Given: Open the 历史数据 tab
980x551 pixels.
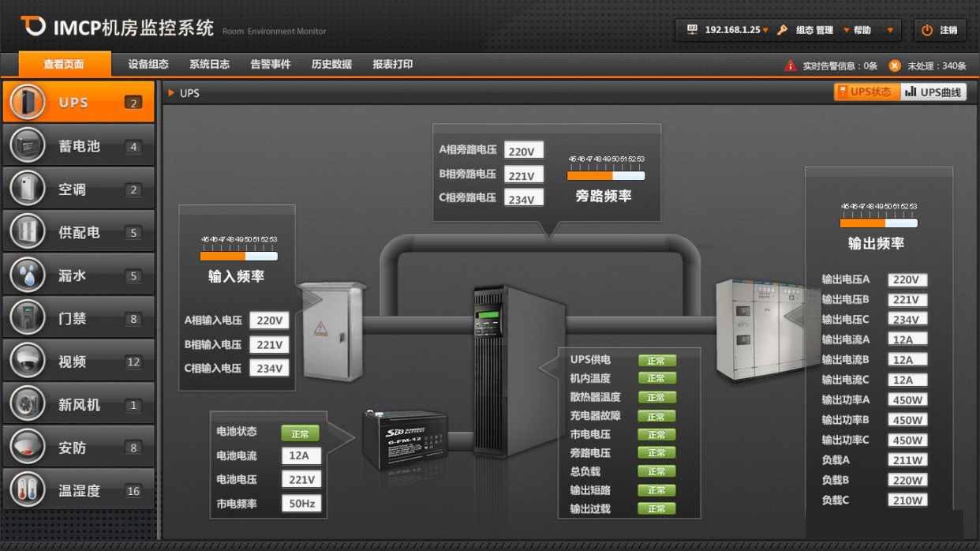Looking at the screenshot, I should (331, 65).
